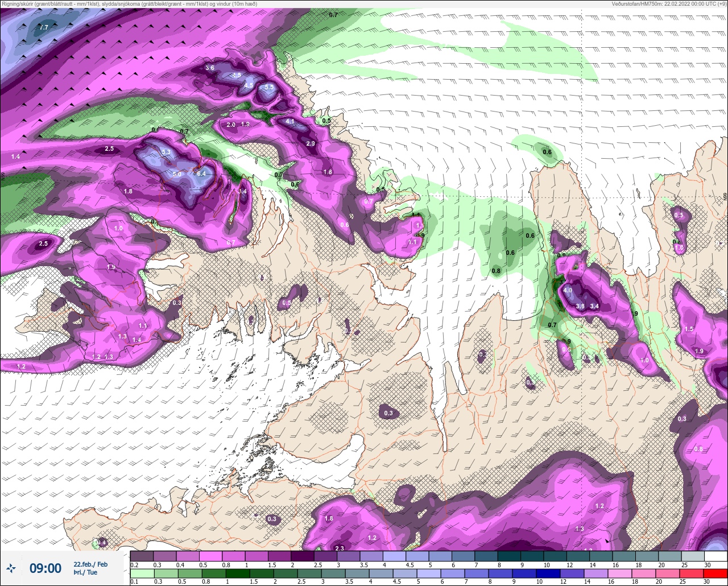
Task: Click the 7.7 precipitation value on the map
Action: pyautogui.click(x=44, y=27)
